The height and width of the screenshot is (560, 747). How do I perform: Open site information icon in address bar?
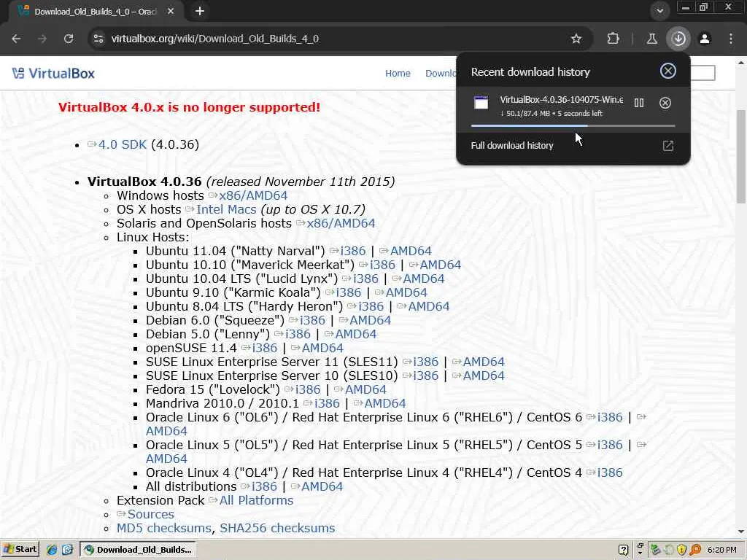[98, 39]
